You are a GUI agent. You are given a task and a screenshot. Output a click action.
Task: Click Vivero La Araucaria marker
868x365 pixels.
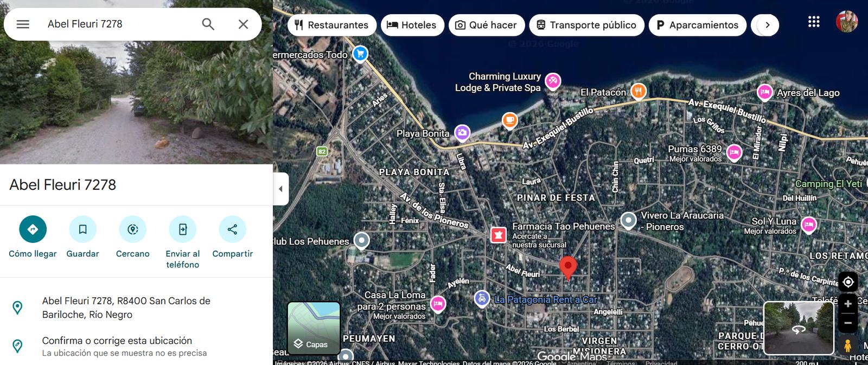click(628, 220)
